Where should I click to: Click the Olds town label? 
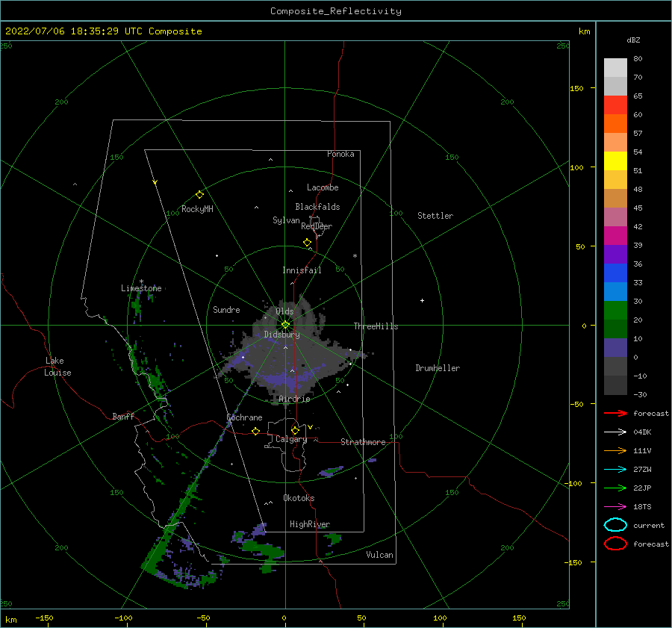(x=284, y=311)
